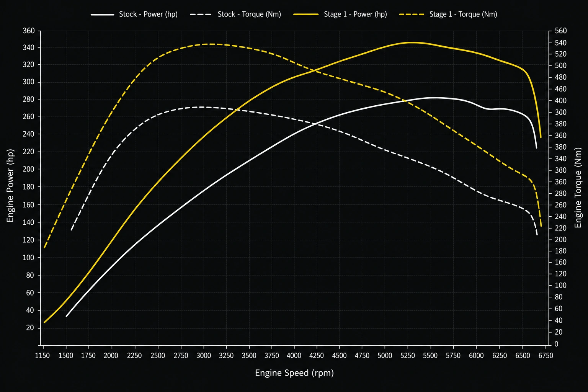
Task: Select the 540 label on the torque axis
Action: click(x=561, y=42)
